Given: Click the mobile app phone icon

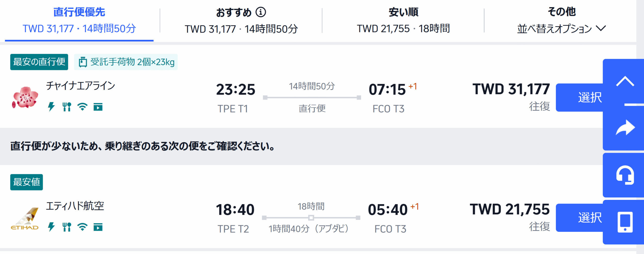Looking at the screenshot, I should coord(625,222).
